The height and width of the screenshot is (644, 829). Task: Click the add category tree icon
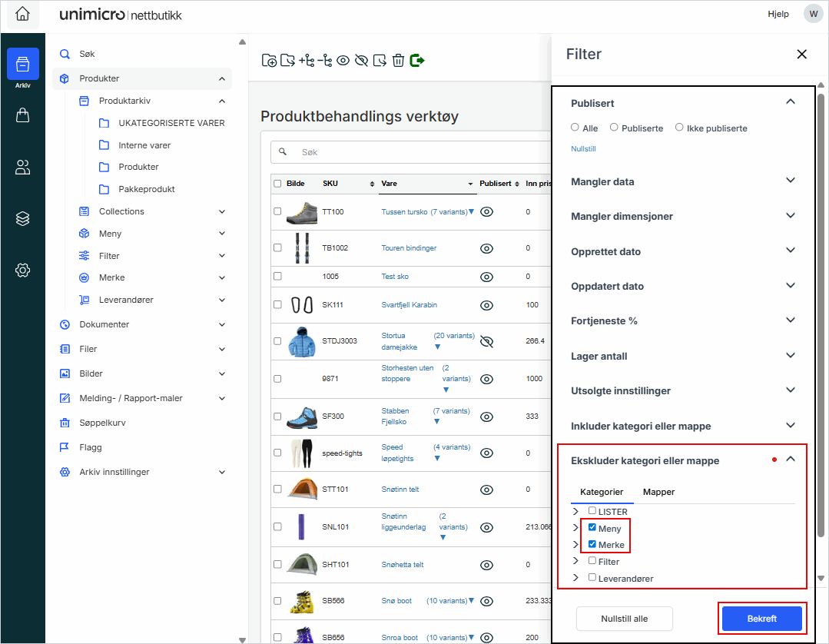pyautogui.click(x=307, y=61)
